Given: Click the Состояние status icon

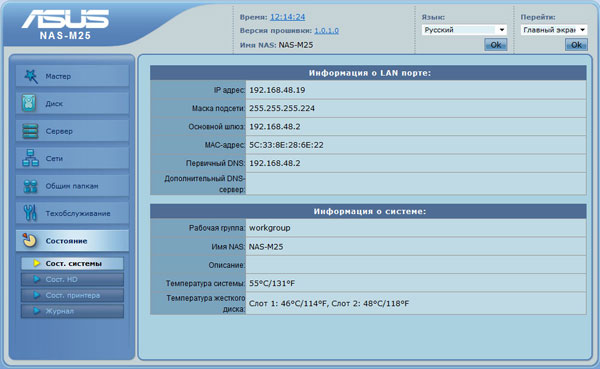Looking at the screenshot, I should click(29, 240).
